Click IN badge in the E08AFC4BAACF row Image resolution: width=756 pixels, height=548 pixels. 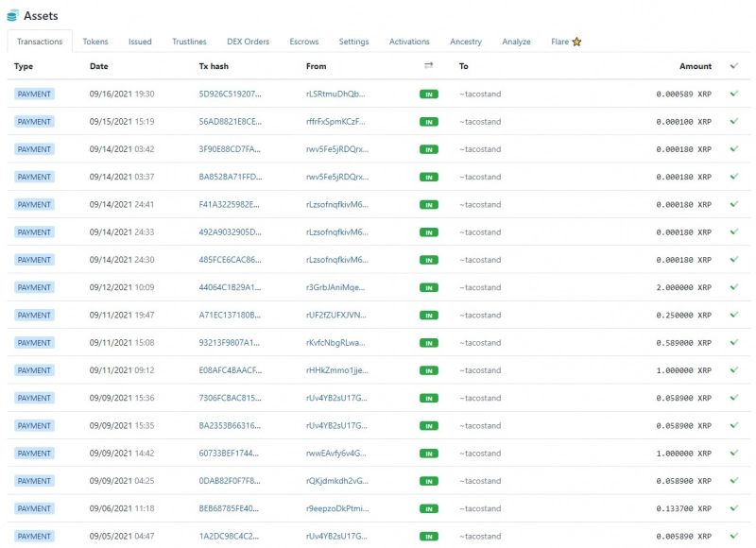coord(429,370)
